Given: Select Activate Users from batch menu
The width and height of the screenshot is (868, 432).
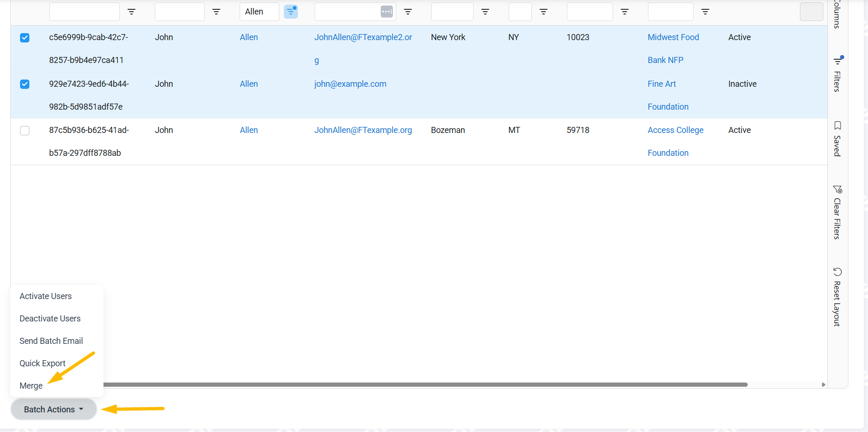Looking at the screenshot, I should click(x=46, y=296).
